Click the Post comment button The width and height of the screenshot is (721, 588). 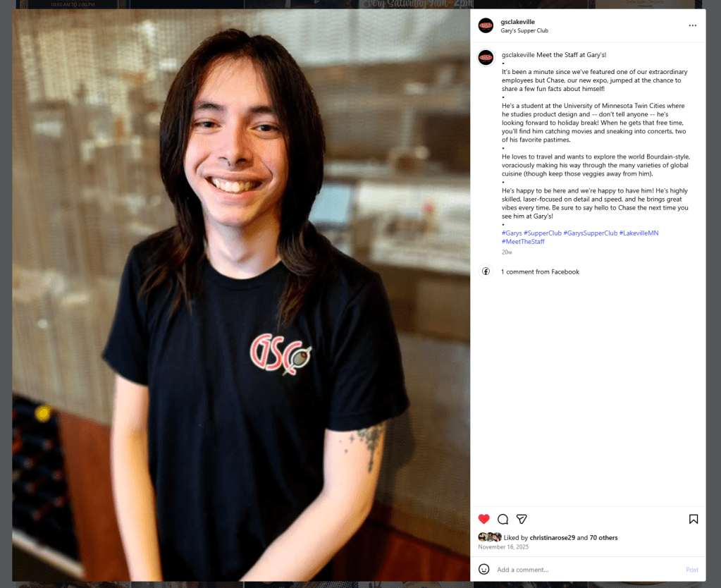pyautogui.click(x=691, y=570)
